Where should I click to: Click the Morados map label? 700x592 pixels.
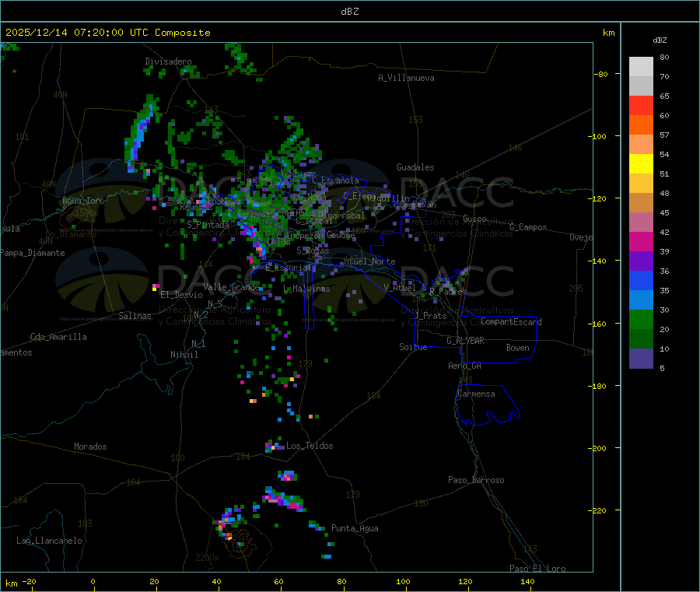click(x=90, y=447)
